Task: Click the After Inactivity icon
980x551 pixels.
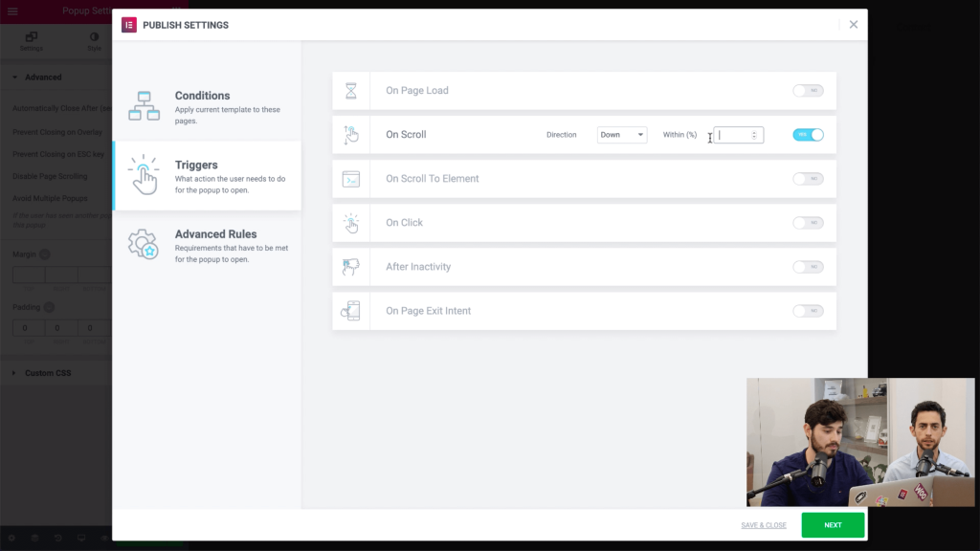Action: click(x=351, y=267)
